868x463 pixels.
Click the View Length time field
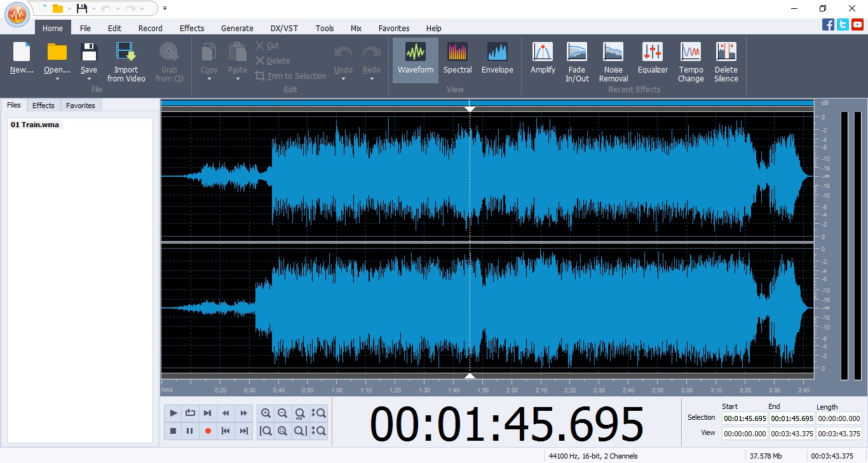(x=839, y=434)
